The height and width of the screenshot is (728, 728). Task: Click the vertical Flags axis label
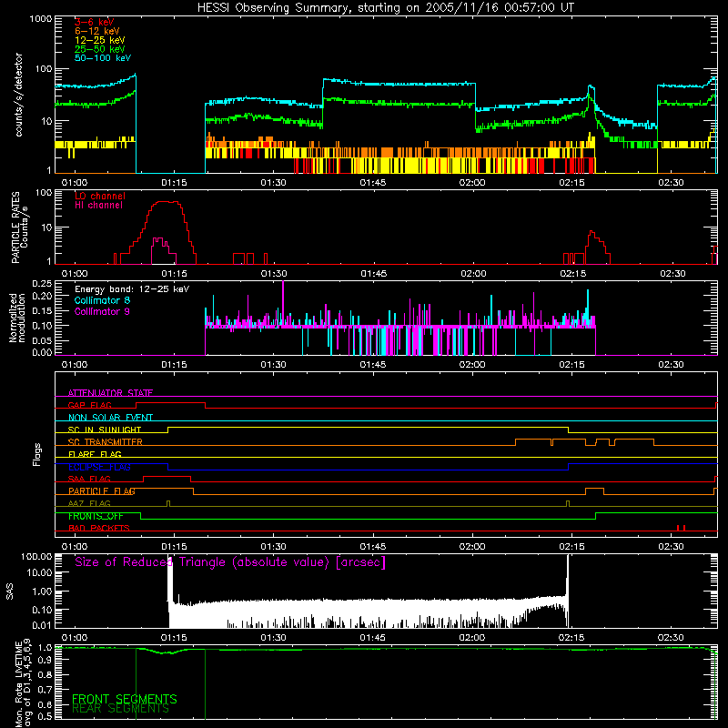tap(37, 454)
